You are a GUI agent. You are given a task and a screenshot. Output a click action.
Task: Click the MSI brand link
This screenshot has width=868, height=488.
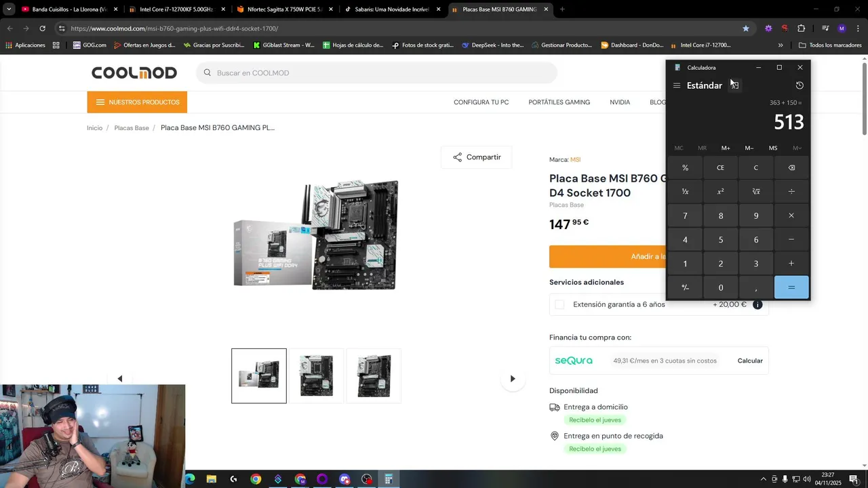tap(575, 160)
